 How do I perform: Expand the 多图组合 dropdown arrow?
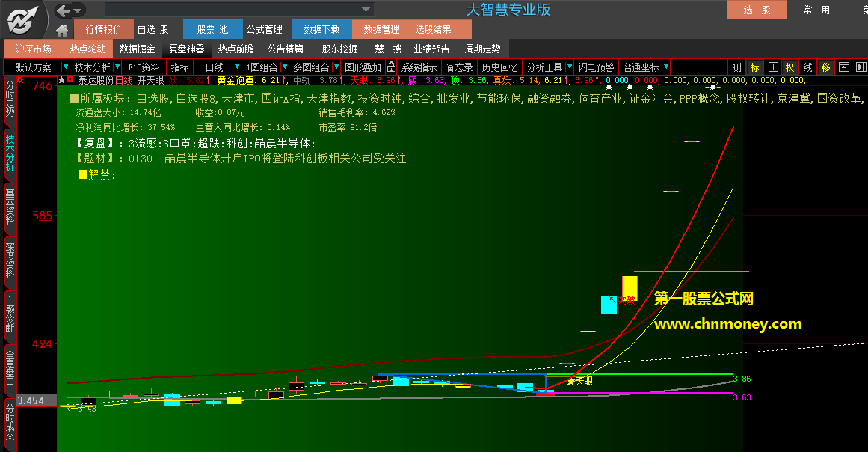point(336,67)
